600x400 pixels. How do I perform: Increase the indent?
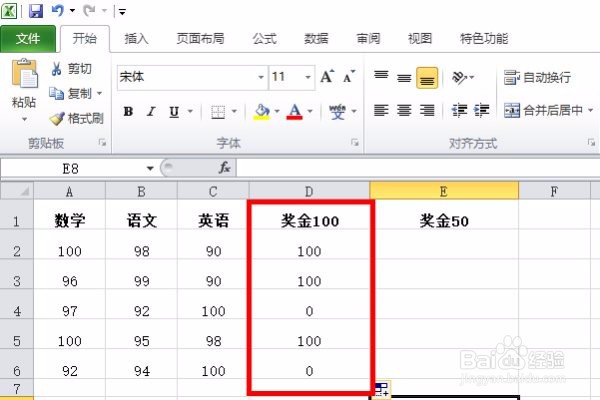[482, 111]
